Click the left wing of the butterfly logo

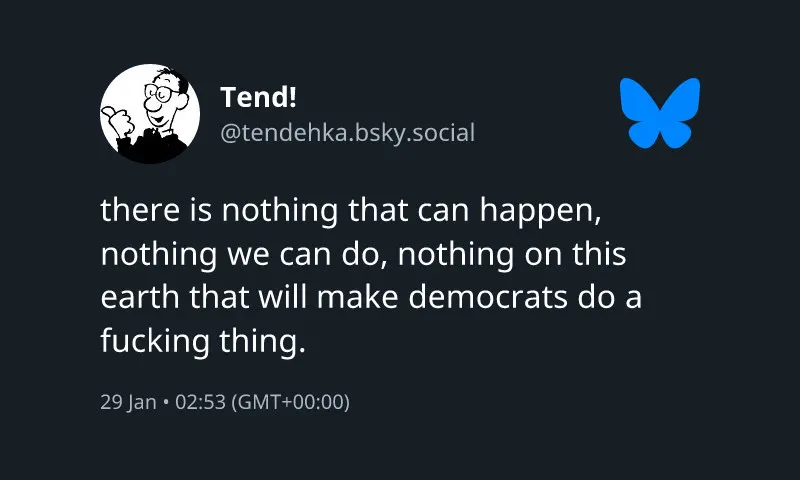(x=640, y=107)
